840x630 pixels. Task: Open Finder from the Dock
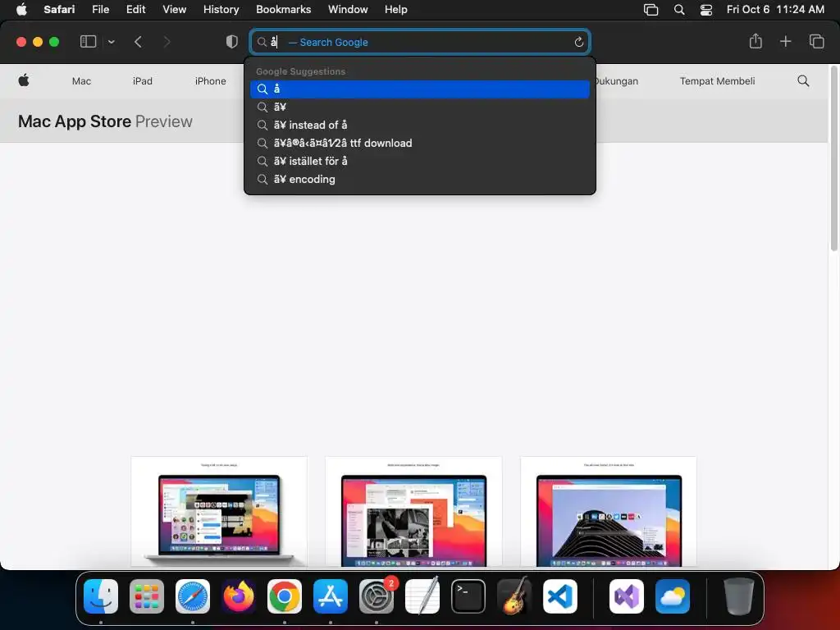[x=101, y=596]
